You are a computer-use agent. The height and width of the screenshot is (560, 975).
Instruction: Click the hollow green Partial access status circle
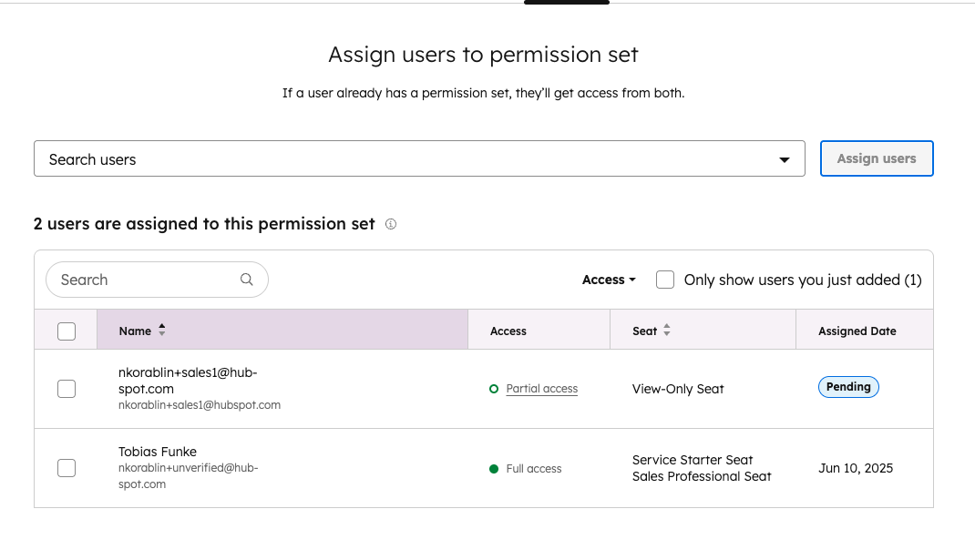click(x=494, y=389)
